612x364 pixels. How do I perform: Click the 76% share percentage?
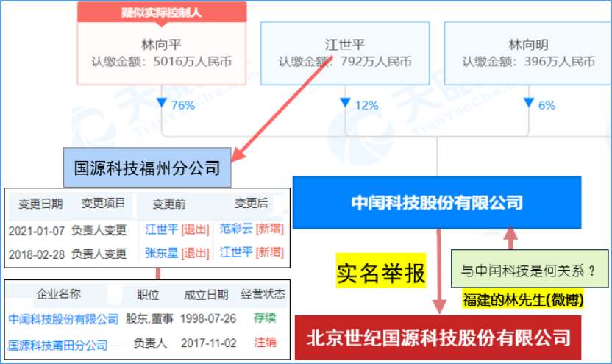pyautogui.click(x=182, y=105)
